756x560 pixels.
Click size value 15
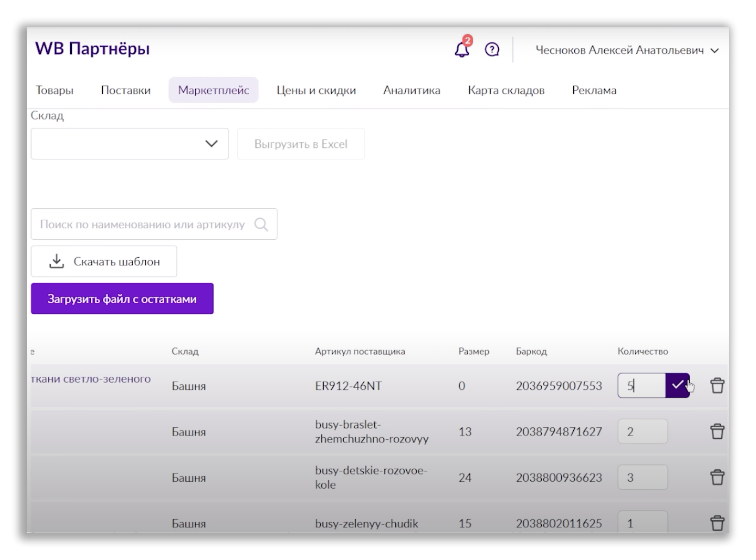tap(464, 523)
